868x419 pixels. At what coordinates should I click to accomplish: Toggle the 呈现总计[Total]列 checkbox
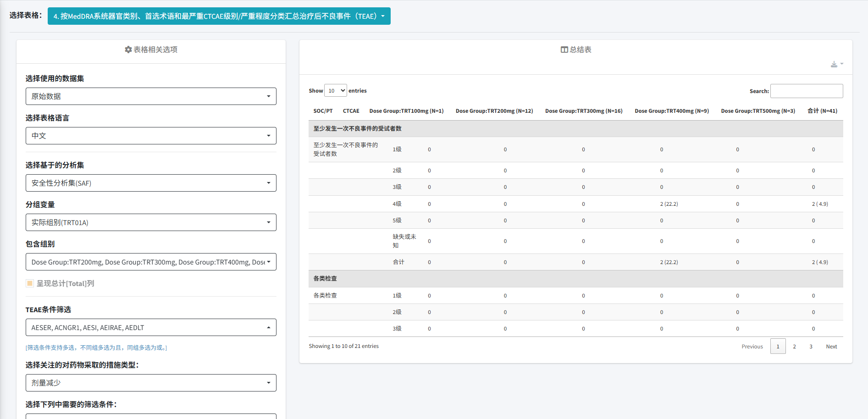30,283
